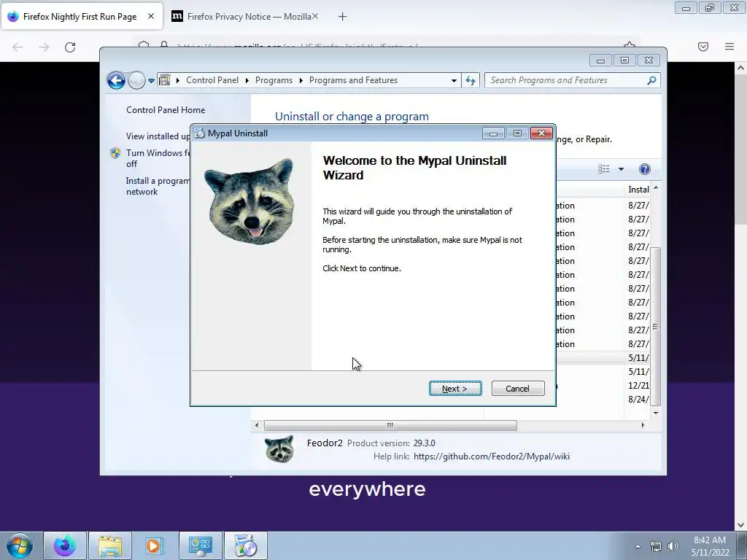747x560 pixels.
Task: Click the Mypal help link on GitHub
Action: [491, 456]
